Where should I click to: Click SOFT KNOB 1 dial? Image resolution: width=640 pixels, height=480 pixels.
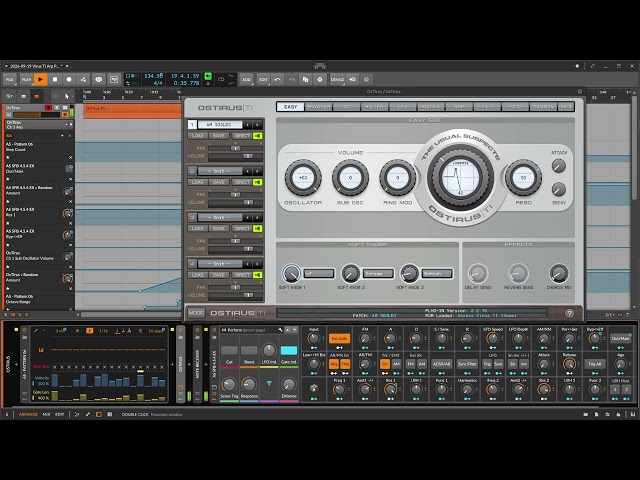coord(291,273)
